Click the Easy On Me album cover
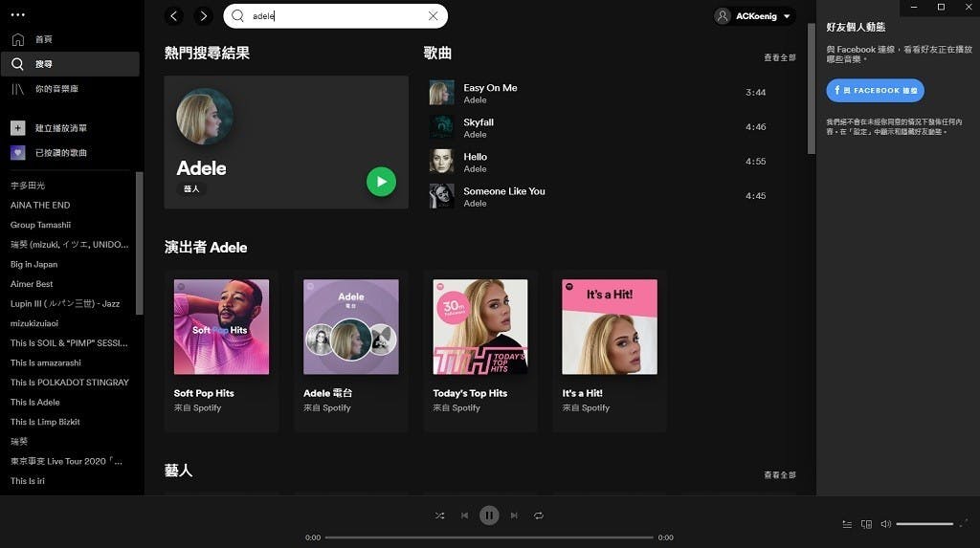980x548 pixels. (442, 93)
